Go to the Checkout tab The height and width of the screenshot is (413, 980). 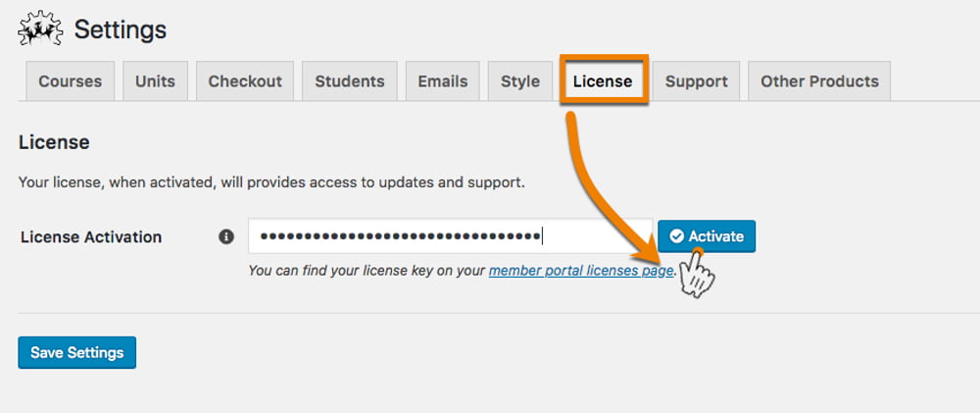coord(245,81)
